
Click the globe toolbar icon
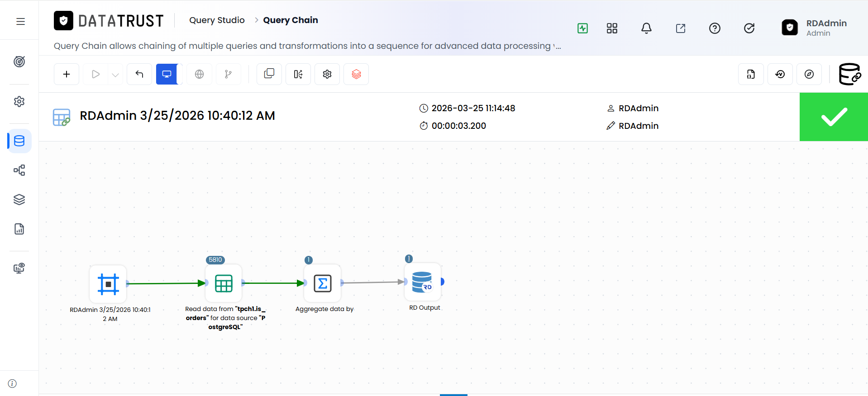pos(199,74)
